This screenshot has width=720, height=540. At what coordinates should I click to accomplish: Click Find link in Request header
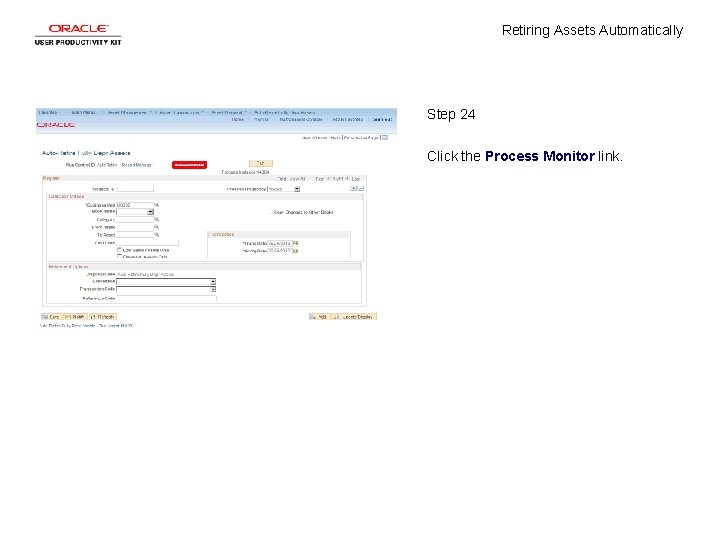click(x=281, y=179)
